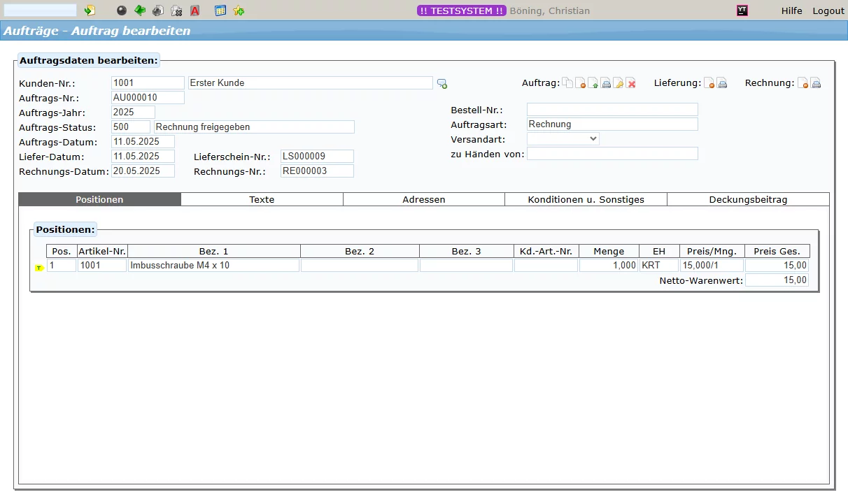
Task: Print the Lieferung document
Action: (722, 83)
